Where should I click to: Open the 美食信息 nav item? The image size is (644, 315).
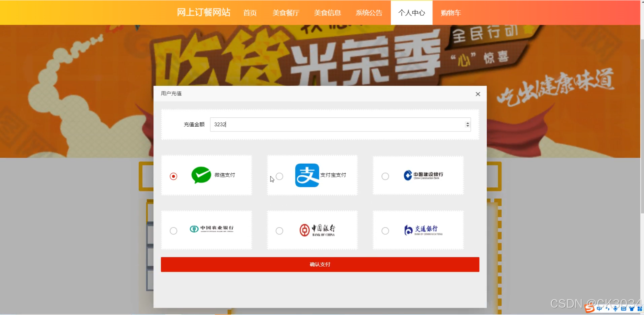[327, 13]
